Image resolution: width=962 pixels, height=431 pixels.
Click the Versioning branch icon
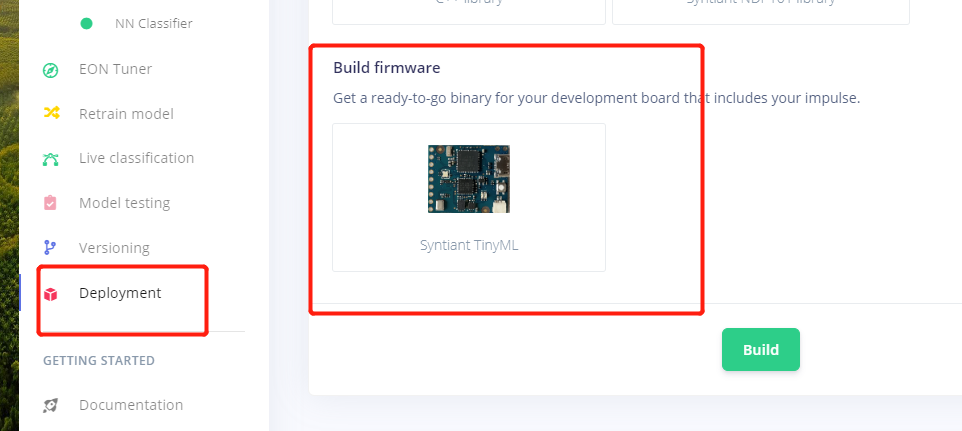(50, 248)
